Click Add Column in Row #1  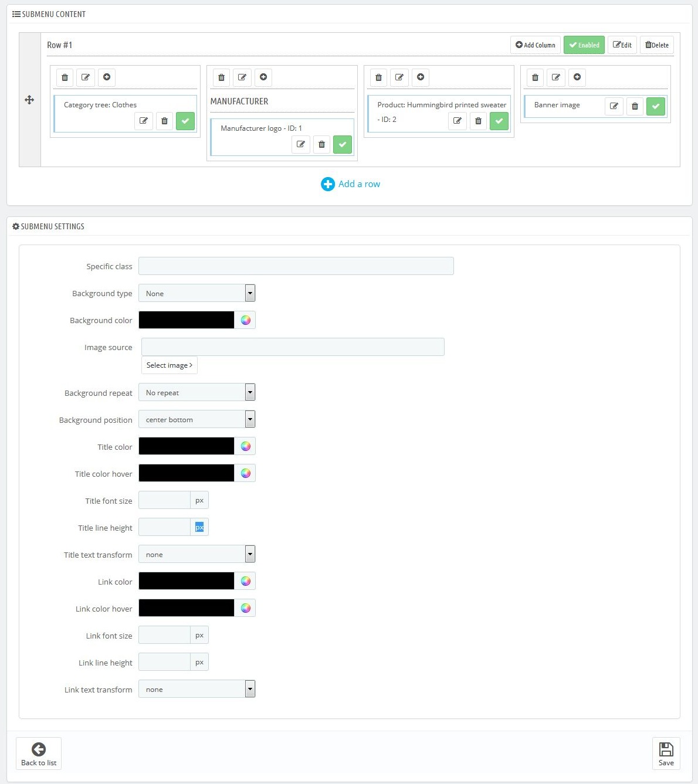coord(536,45)
